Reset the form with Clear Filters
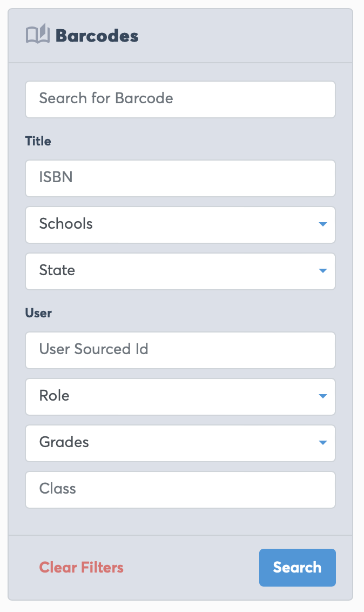This screenshot has width=364, height=612. tap(82, 568)
